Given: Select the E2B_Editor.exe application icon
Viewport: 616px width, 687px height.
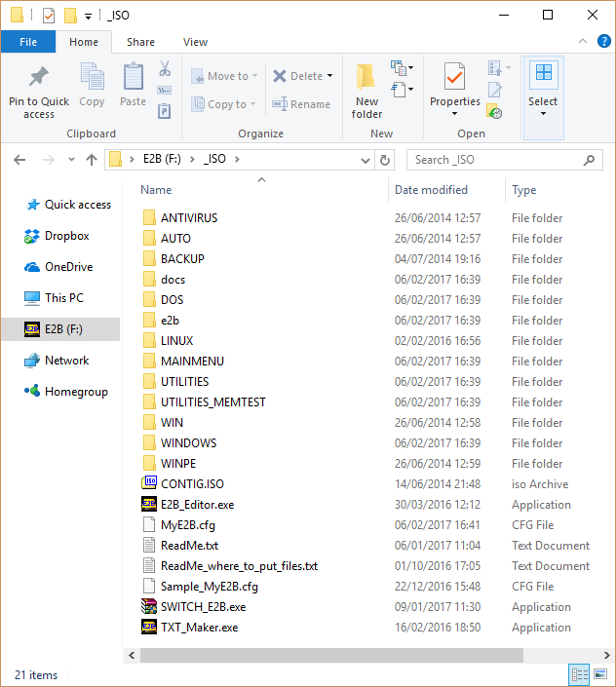Looking at the screenshot, I should point(149,504).
